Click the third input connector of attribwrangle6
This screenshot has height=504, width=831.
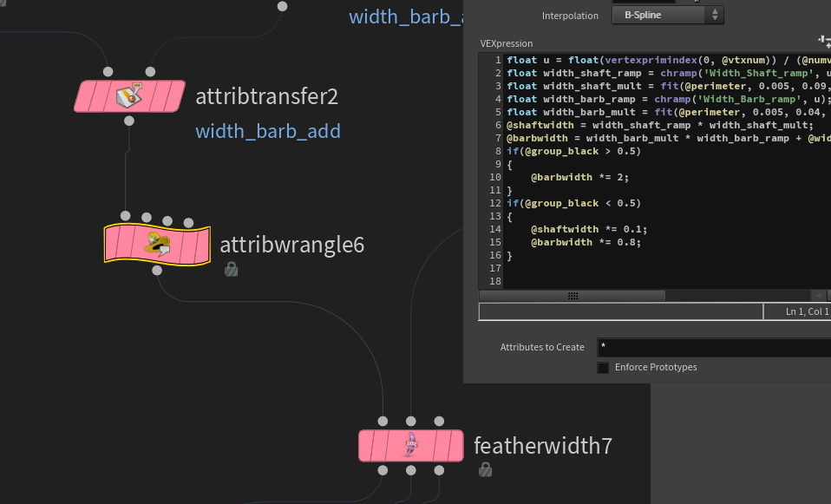click(x=167, y=220)
